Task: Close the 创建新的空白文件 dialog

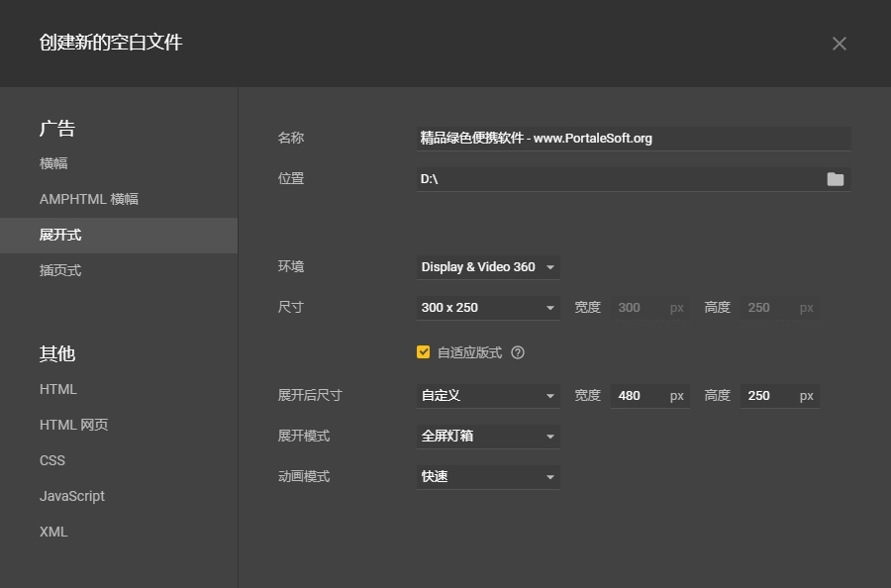Action: point(839,44)
